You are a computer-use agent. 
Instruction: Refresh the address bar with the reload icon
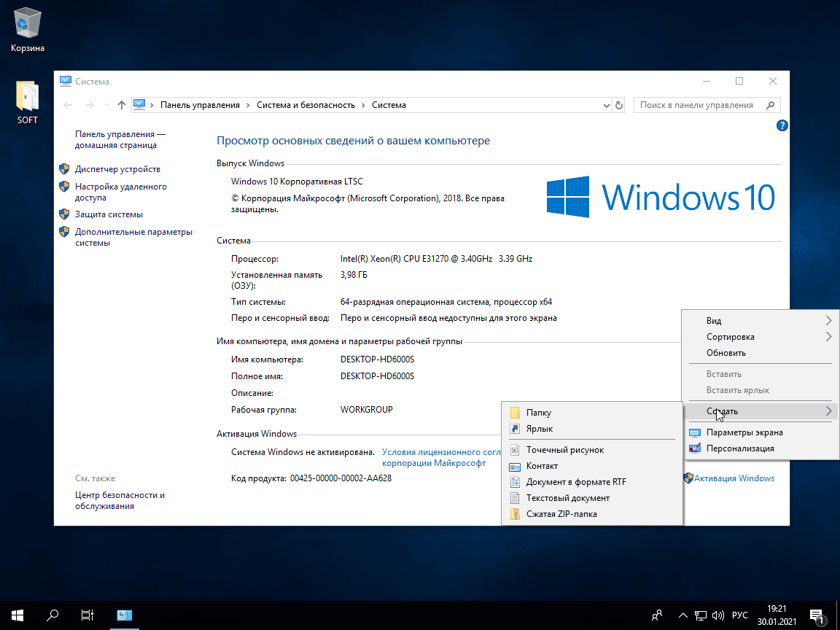pyautogui.click(x=619, y=105)
